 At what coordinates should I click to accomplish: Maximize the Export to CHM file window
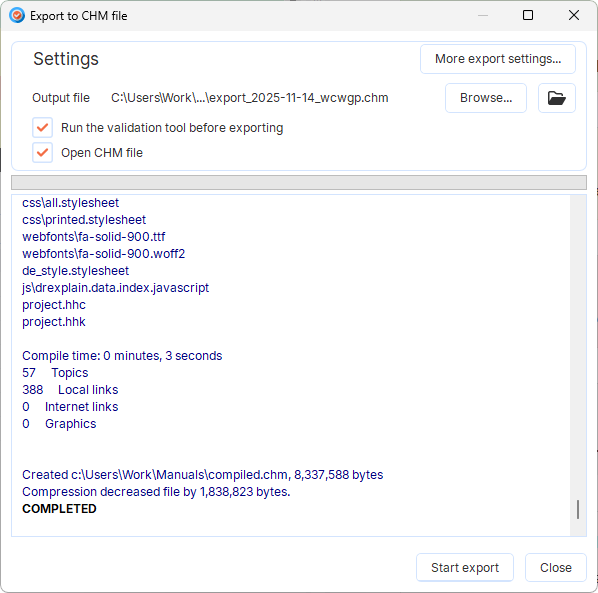point(528,15)
